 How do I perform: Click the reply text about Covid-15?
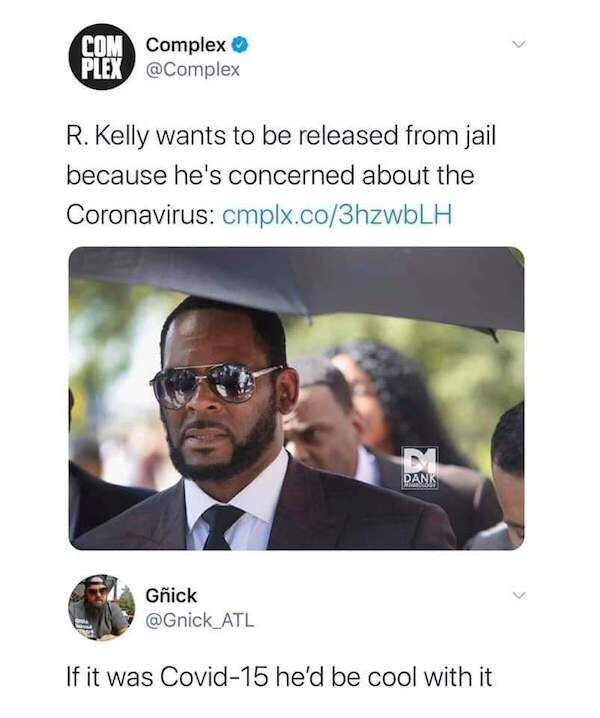pyautogui.click(x=279, y=677)
